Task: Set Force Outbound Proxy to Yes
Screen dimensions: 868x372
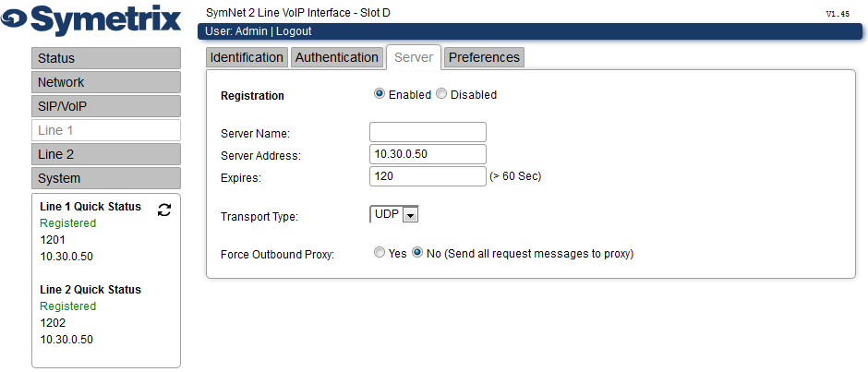Action: (x=380, y=253)
